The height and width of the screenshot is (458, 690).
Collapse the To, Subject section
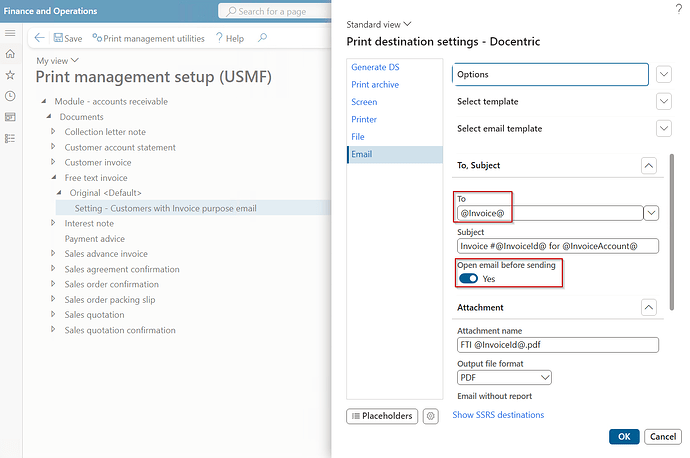click(x=649, y=166)
